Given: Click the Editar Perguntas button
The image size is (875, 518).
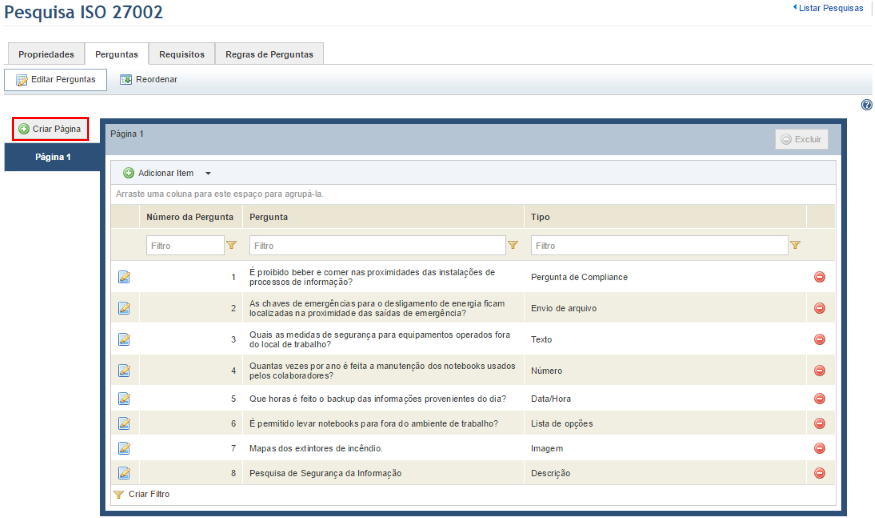Looking at the screenshot, I should 56,80.
